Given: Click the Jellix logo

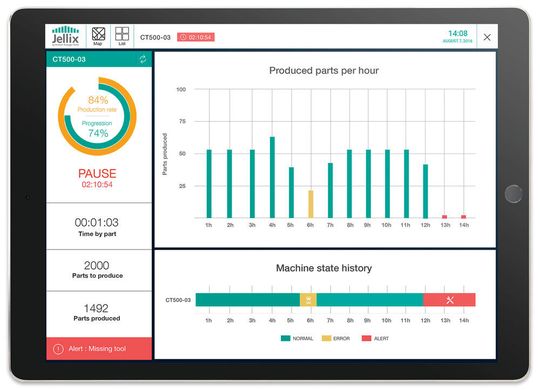Looking at the screenshot, I should coord(65,36).
